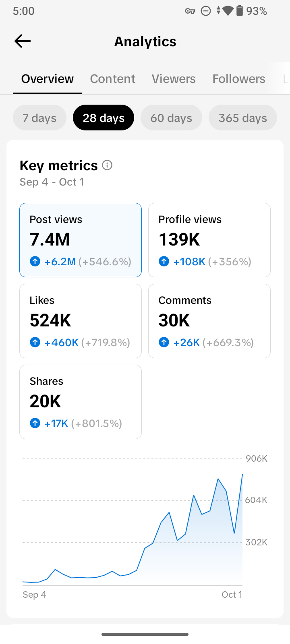Screen dimensions: 290x644
Task: Tap the Oct 1 peak on chart
Action: pyautogui.click(x=242, y=475)
